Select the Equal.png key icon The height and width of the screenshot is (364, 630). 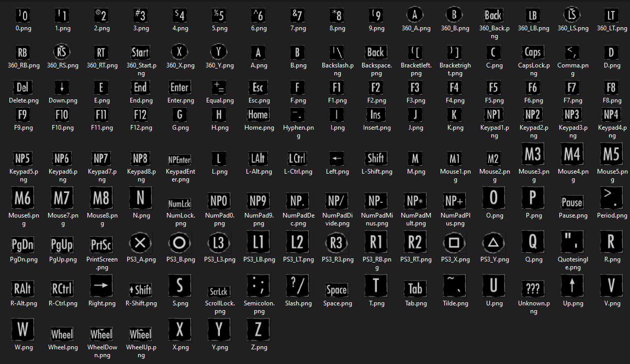pyautogui.click(x=219, y=87)
